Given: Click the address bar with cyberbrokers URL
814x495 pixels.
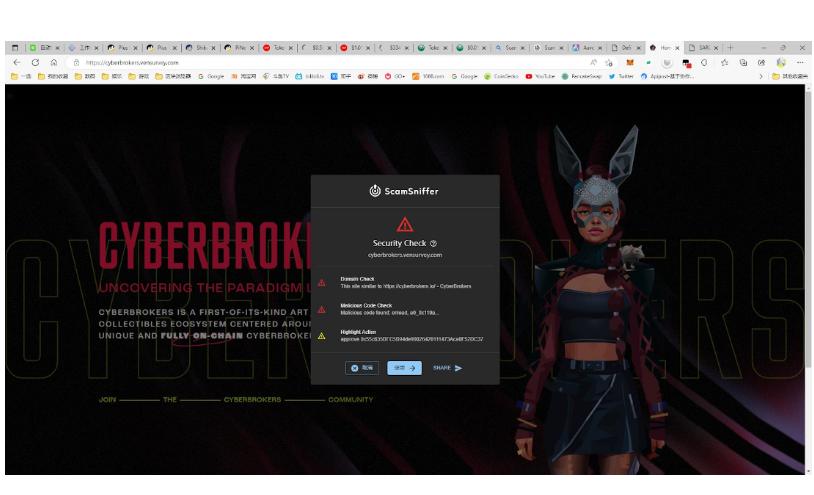Looking at the screenshot, I should coord(300,62).
